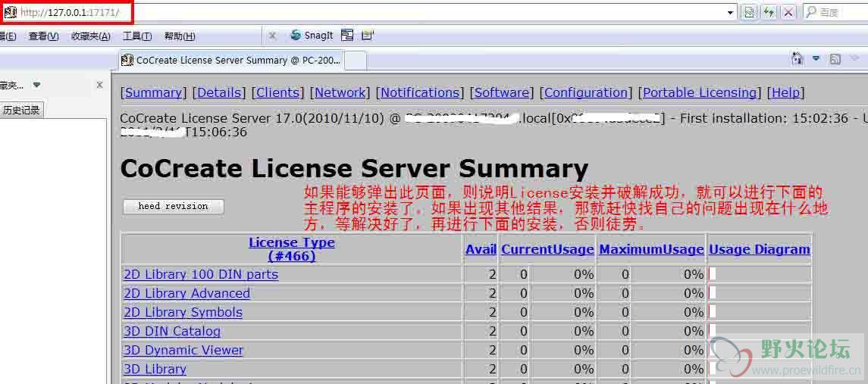Sort by License Type (#466) header

pos(291,249)
